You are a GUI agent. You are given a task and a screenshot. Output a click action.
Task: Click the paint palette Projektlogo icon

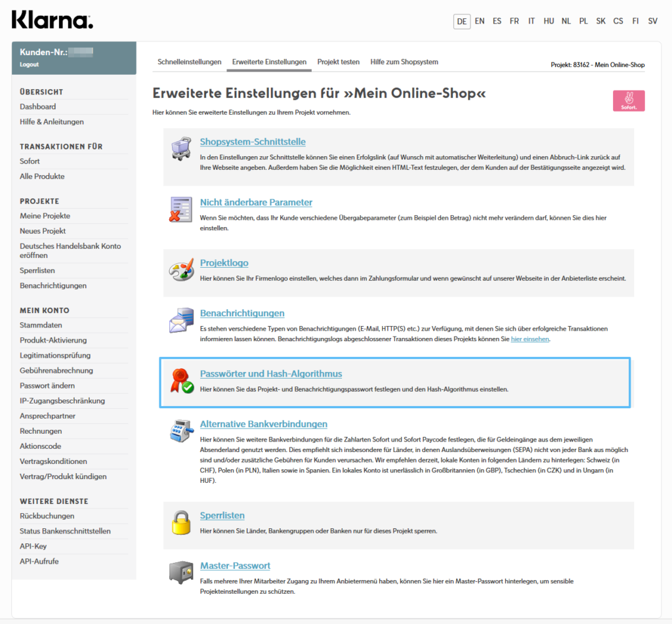coord(180,270)
